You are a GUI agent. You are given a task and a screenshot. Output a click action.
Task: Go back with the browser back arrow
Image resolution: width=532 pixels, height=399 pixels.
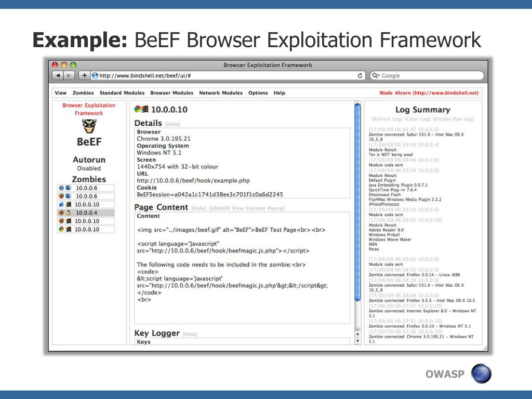[x=58, y=75]
